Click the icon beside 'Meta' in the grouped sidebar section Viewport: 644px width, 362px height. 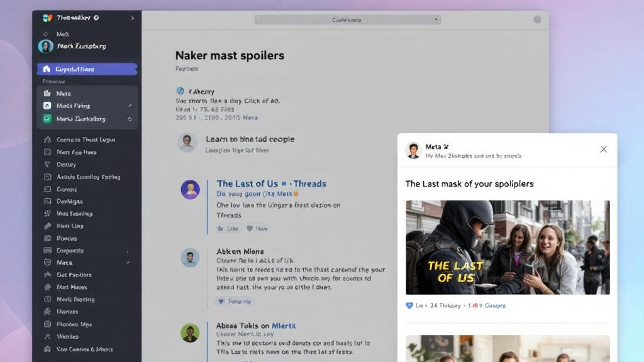pos(47,94)
